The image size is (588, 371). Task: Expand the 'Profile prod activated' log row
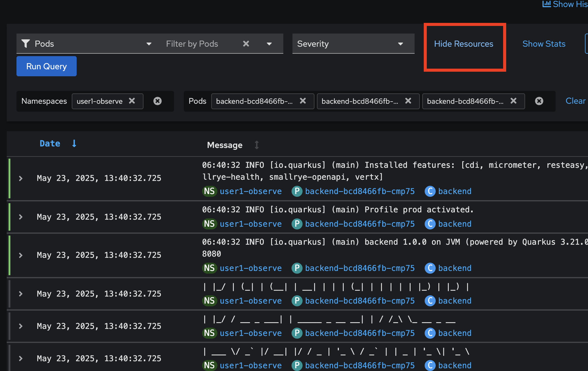(x=21, y=217)
